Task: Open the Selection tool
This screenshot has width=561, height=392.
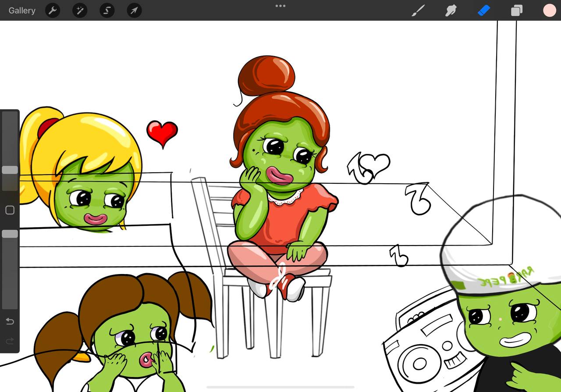Action: pyautogui.click(x=107, y=11)
